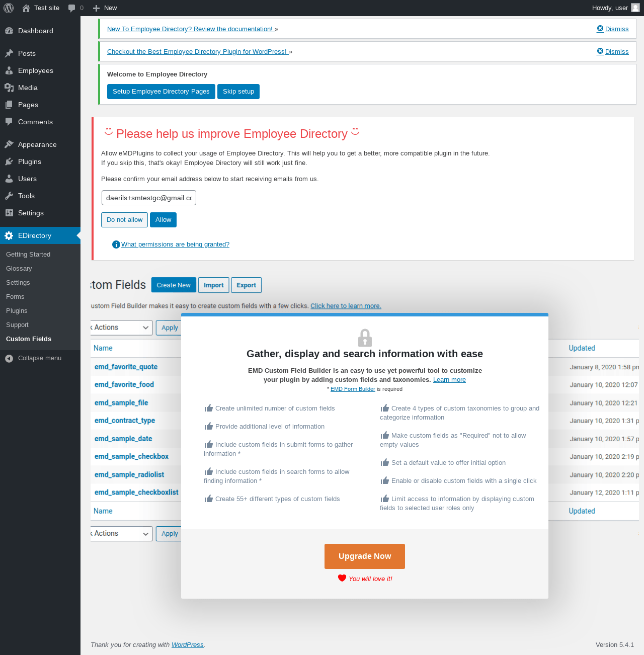
Task: Click the Create New button
Action: (x=174, y=285)
